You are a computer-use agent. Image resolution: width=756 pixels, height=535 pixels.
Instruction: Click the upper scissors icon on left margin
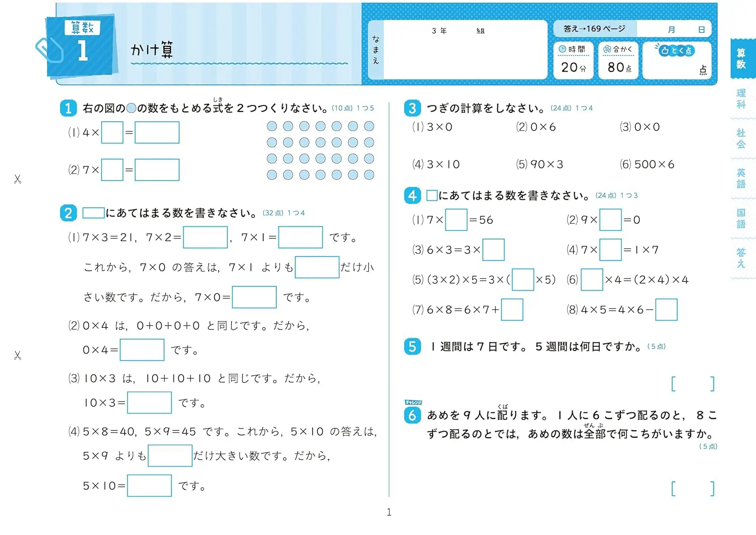18,179
